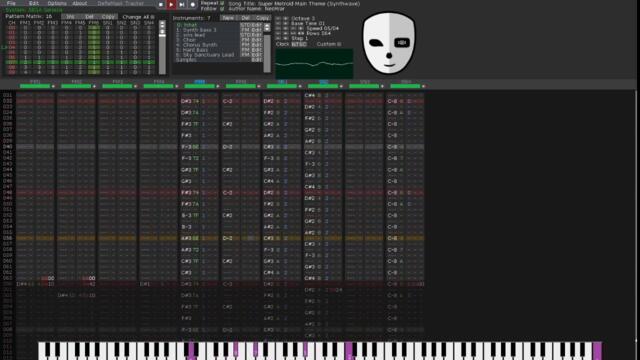This screenshot has height=360, width=640.
Task: Click the DefleMask mask logo
Action: [389, 43]
